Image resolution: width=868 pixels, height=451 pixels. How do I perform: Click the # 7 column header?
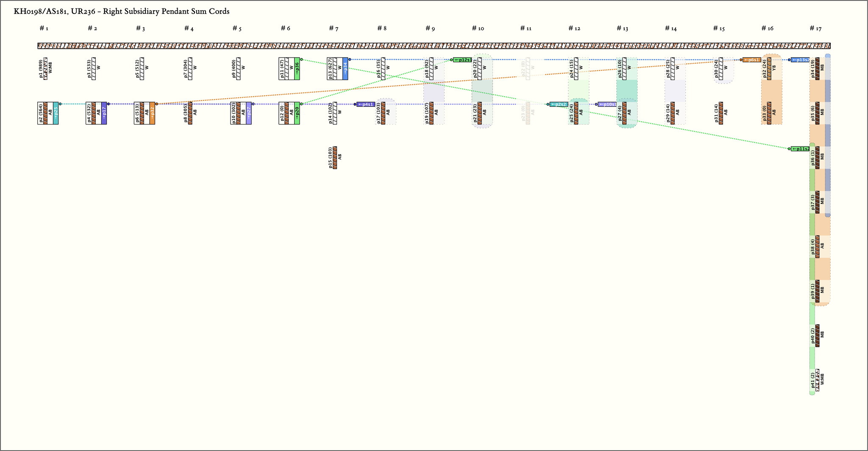(334, 28)
